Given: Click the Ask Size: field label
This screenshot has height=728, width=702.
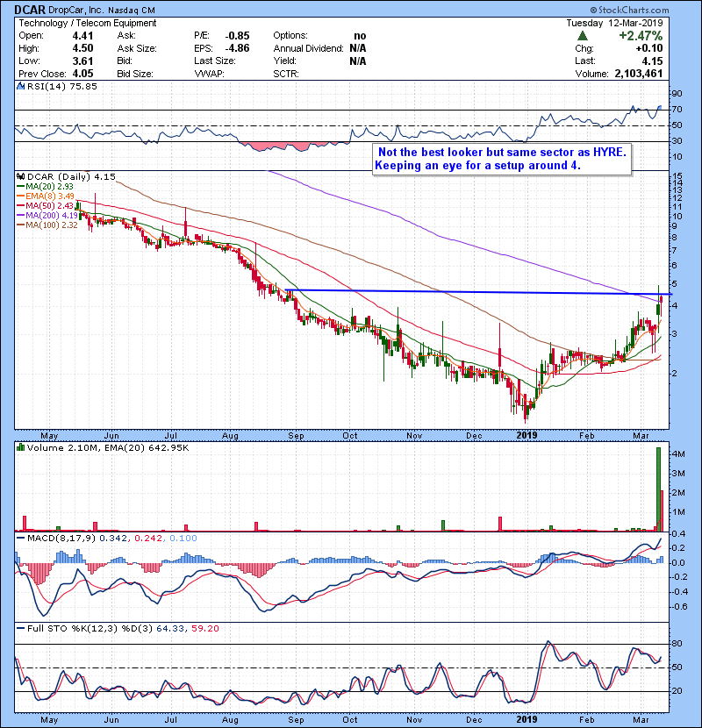Looking at the screenshot, I should pyautogui.click(x=137, y=48).
